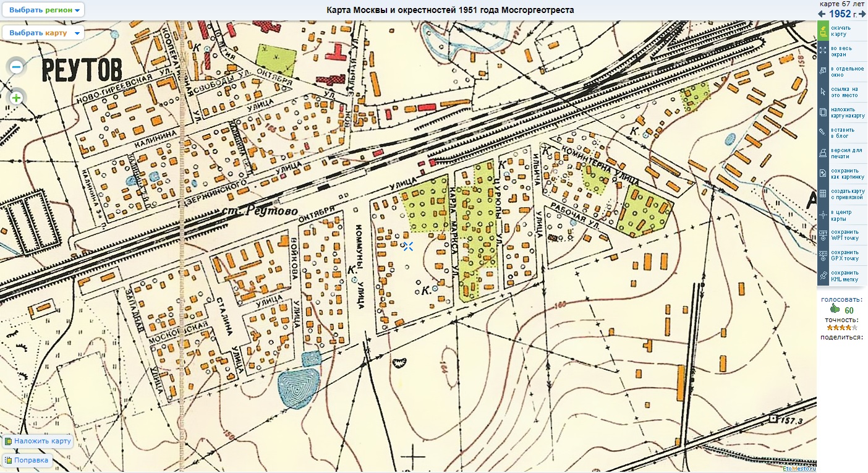Image resolution: width=868 pixels, height=473 pixels.
Task: Click the 'наложить карту на карту' icon
Action: click(x=823, y=113)
